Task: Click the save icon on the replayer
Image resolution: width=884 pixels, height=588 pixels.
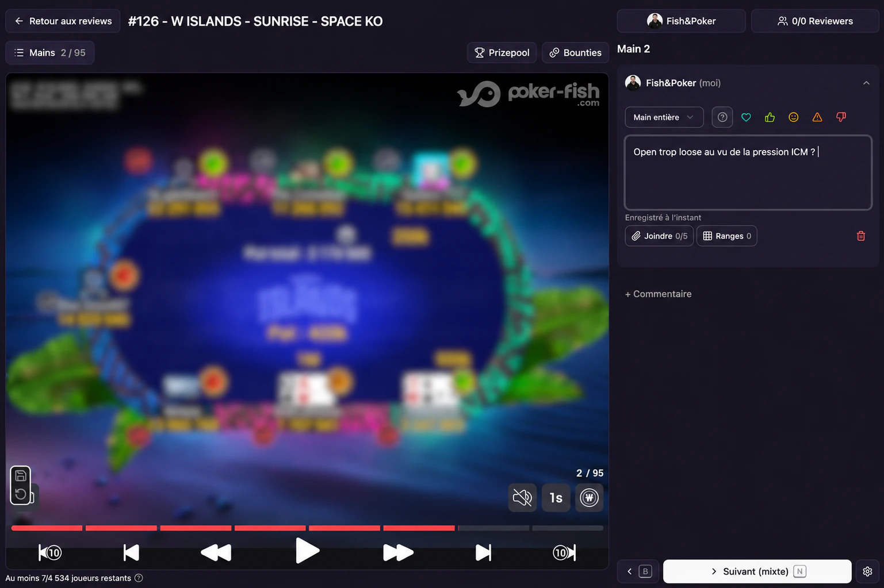Action: tap(21, 475)
